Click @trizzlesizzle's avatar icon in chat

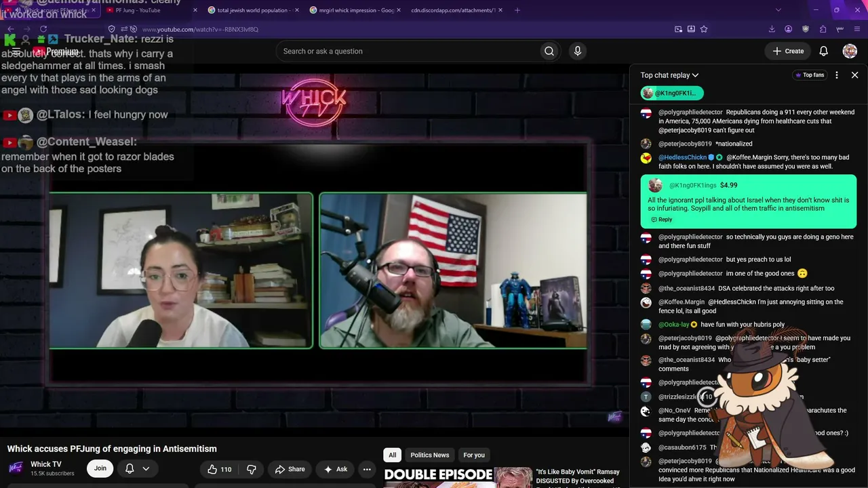646,397
